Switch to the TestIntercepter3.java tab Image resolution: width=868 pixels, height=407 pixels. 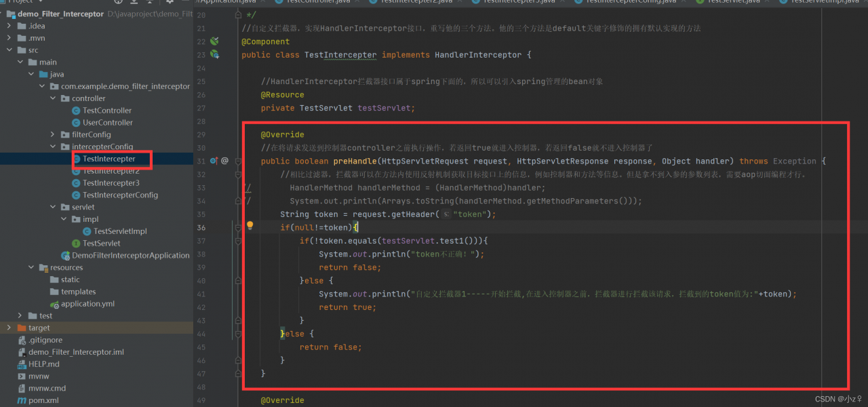[517, 2]
